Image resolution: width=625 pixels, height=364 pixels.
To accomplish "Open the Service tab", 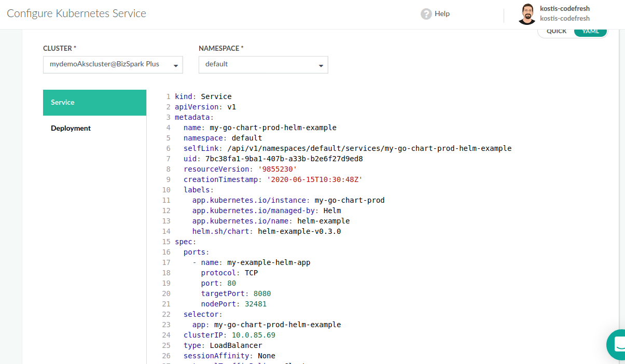I will pyautogui.click(x=94, y=103).
